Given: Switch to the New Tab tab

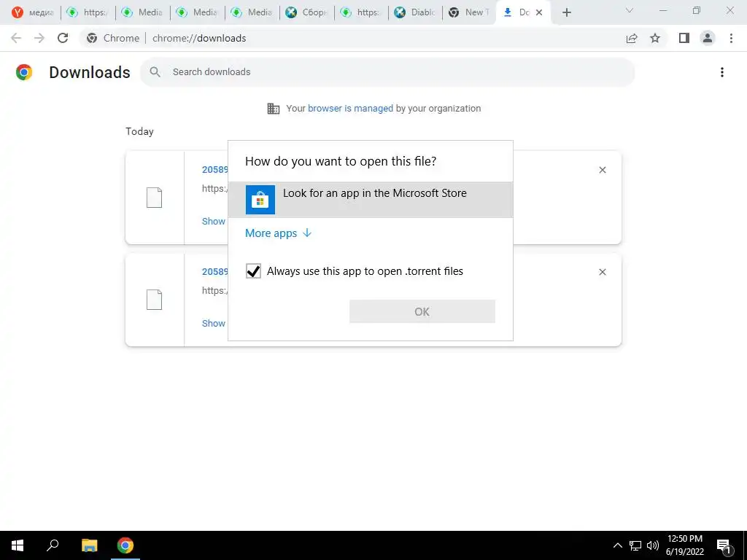Looking at the screenshot, I should pos(469,12).
